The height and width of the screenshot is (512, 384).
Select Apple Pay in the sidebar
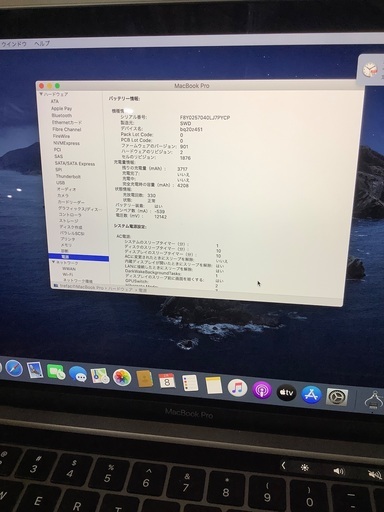pyautogui.click(x=61, y=108)
